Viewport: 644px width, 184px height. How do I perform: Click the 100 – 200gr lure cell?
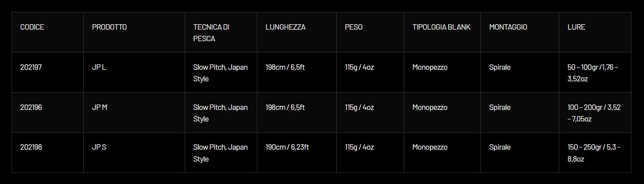pos(594,113)
